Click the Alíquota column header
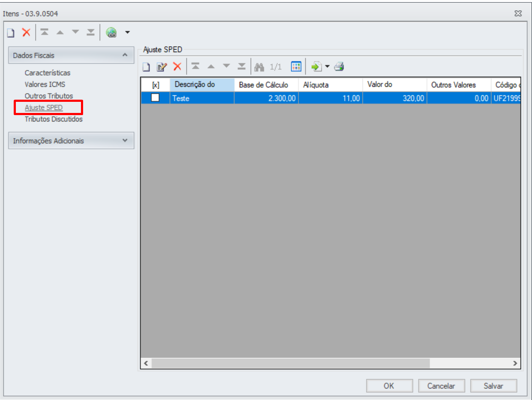Viewport: 532px width, 400px height. point(331,85)
